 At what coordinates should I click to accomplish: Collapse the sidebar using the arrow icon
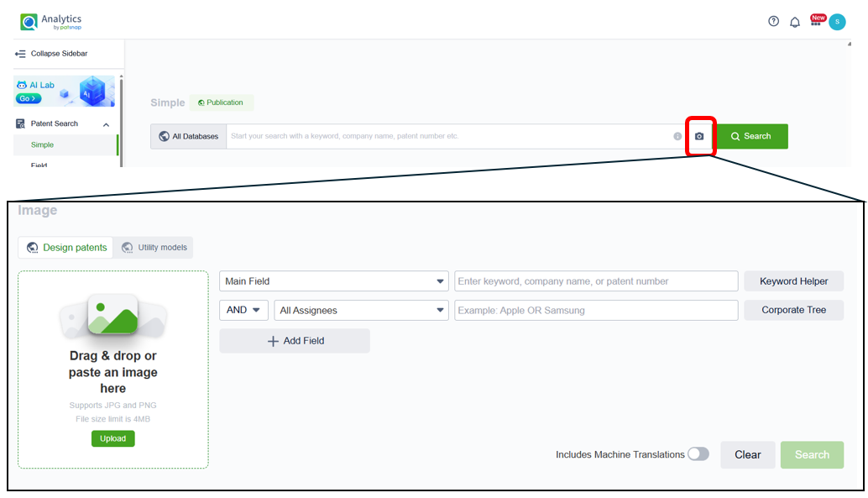[18, 53]
